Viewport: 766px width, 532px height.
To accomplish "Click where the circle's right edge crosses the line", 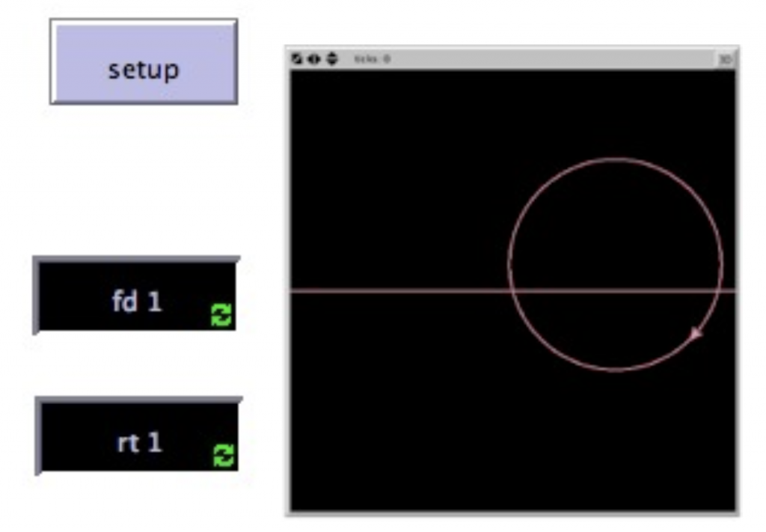I will click(x=718, y=290).
